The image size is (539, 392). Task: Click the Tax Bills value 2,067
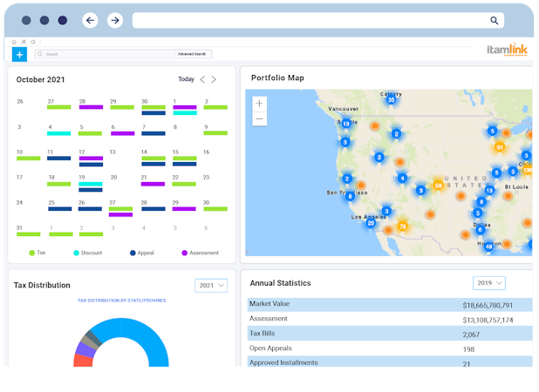point(471,335)
